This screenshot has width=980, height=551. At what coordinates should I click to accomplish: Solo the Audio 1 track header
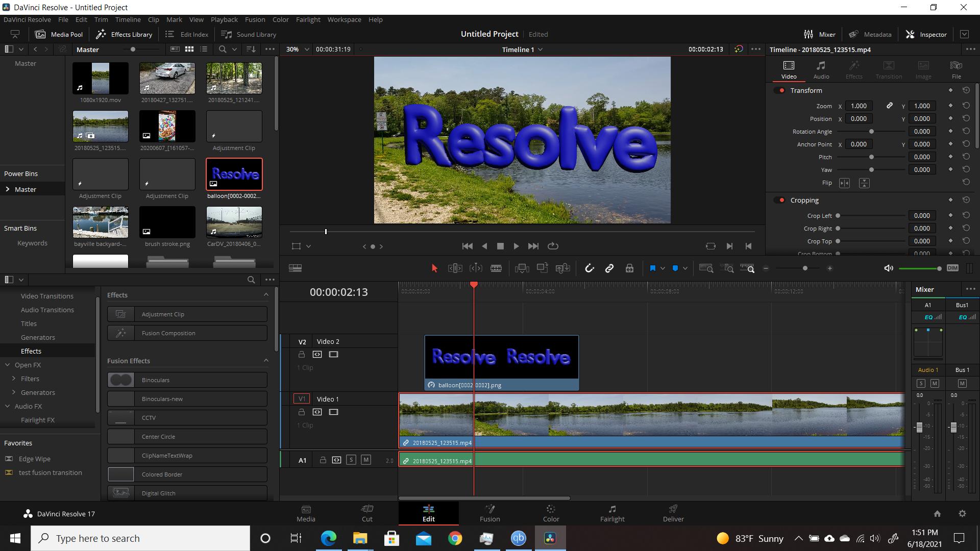click(351, 460)
